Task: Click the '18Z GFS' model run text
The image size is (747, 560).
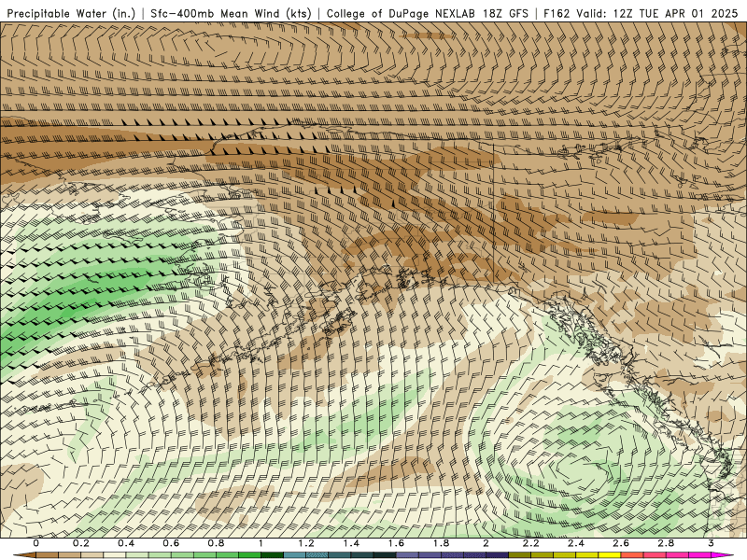Action: 506,13
